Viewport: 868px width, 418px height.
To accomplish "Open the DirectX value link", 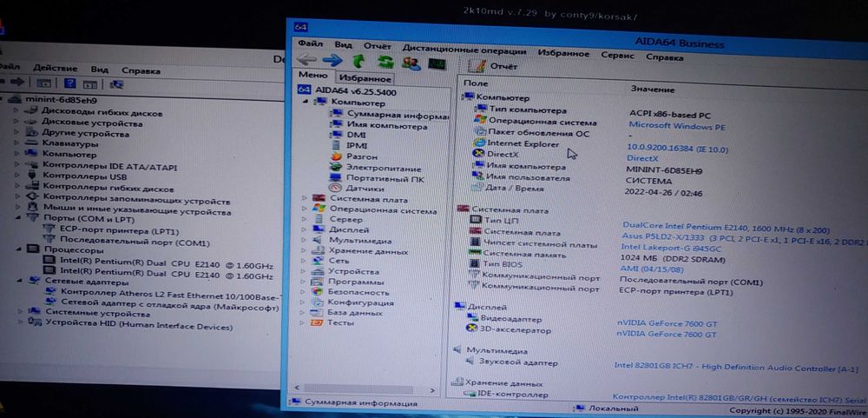I will (642, 158).
